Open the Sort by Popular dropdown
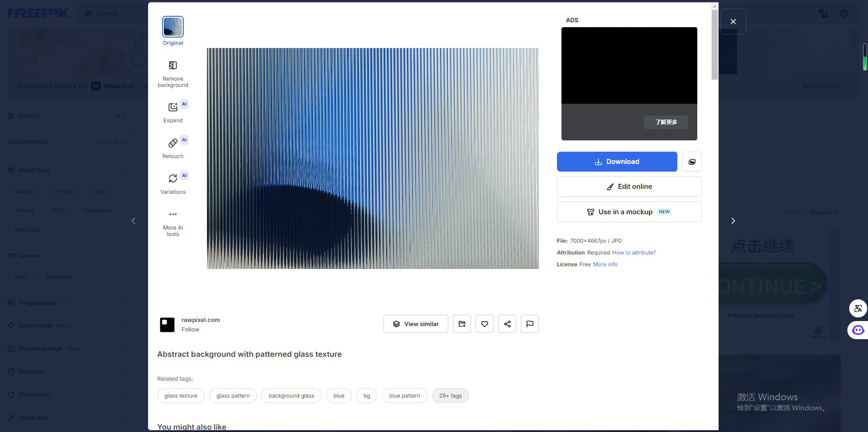 coord(824,212)
